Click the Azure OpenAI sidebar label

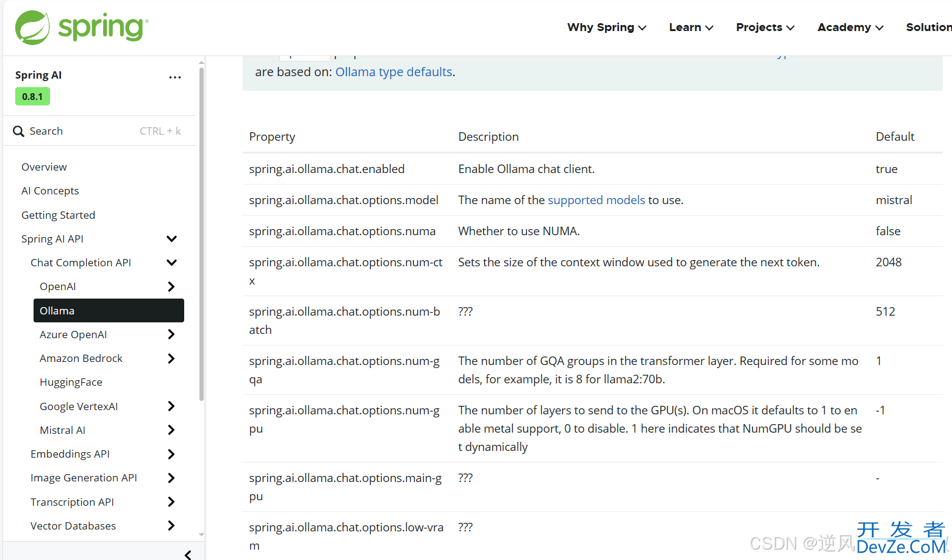[73, 335]
